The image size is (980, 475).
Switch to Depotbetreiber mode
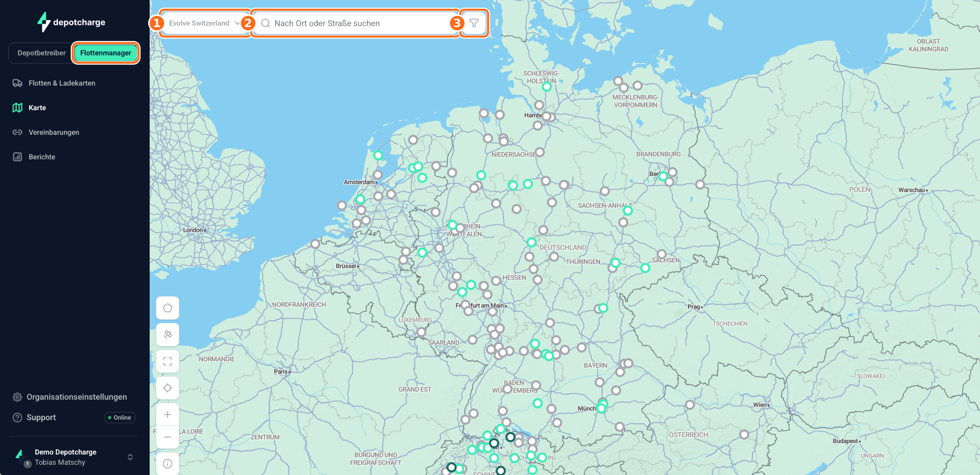(42, 53)
